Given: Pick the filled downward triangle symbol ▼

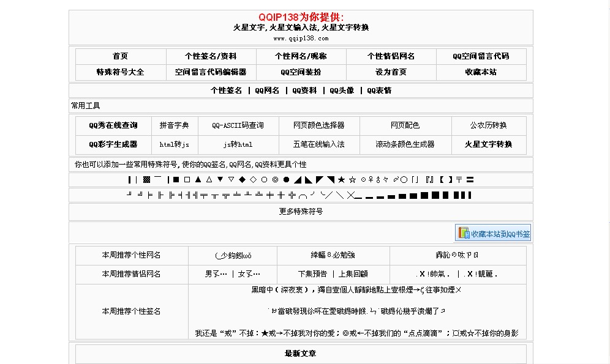Looking at the screenshot, I should point(220,179).
